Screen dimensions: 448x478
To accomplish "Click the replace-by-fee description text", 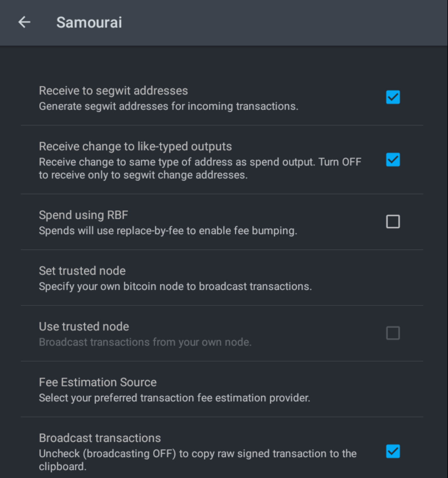I will tap(168, 231).
